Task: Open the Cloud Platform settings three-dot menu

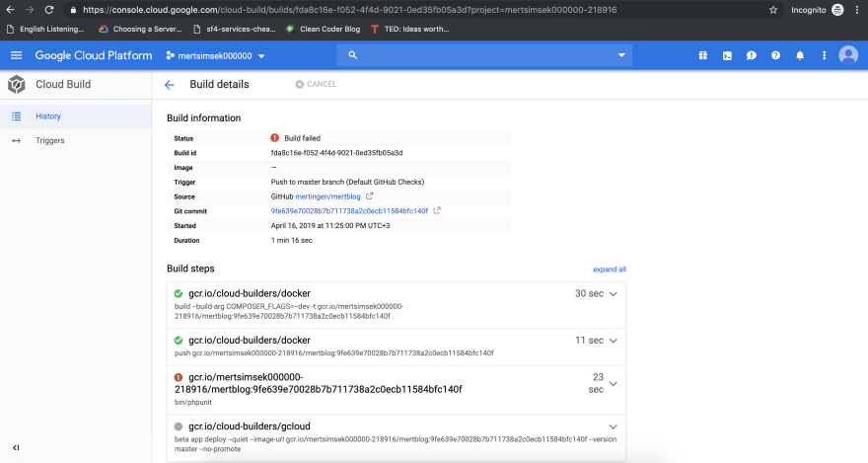Action: click(824, 55)
